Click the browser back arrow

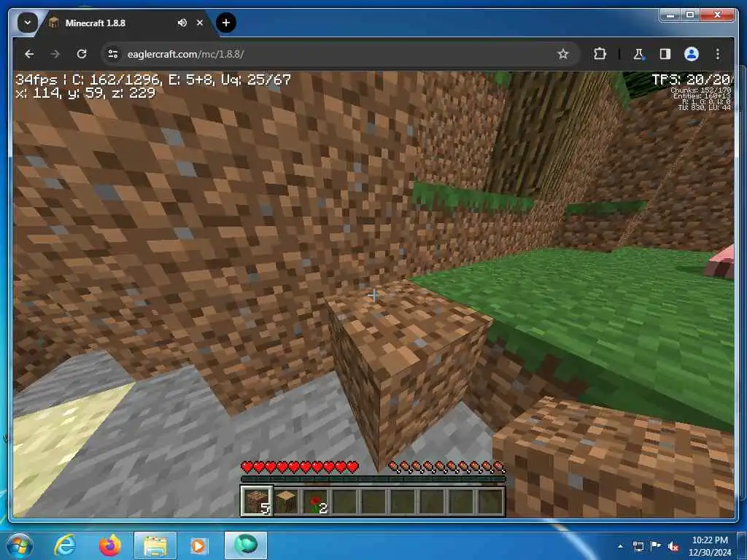coord(29,54)
